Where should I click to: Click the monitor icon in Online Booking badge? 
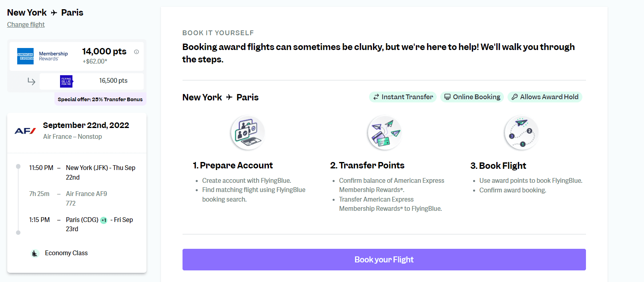click(x=447, y=96)
